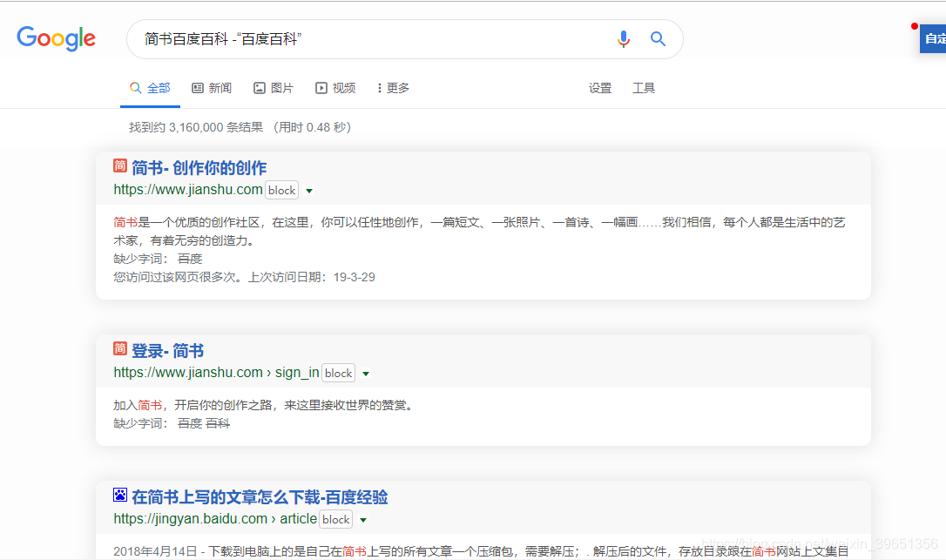Click the text 上次访问日期：19-3-29
Viewport: 946px width, 560px height.
[312, 277]
